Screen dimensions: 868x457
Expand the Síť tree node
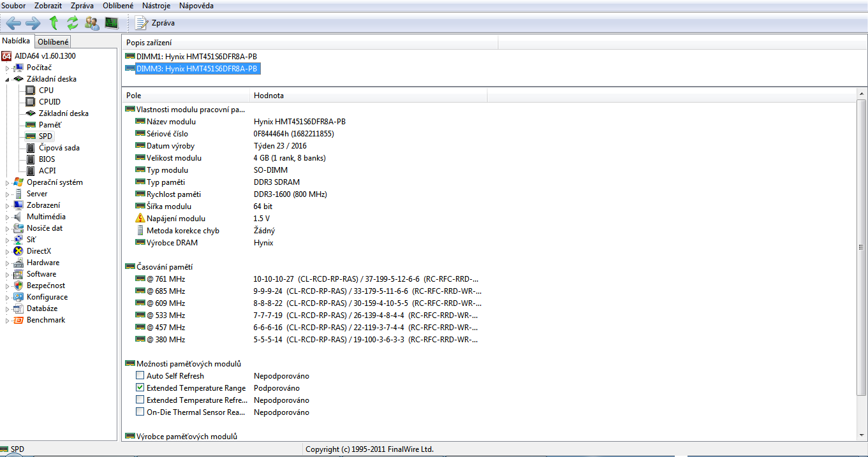(7, 240)
